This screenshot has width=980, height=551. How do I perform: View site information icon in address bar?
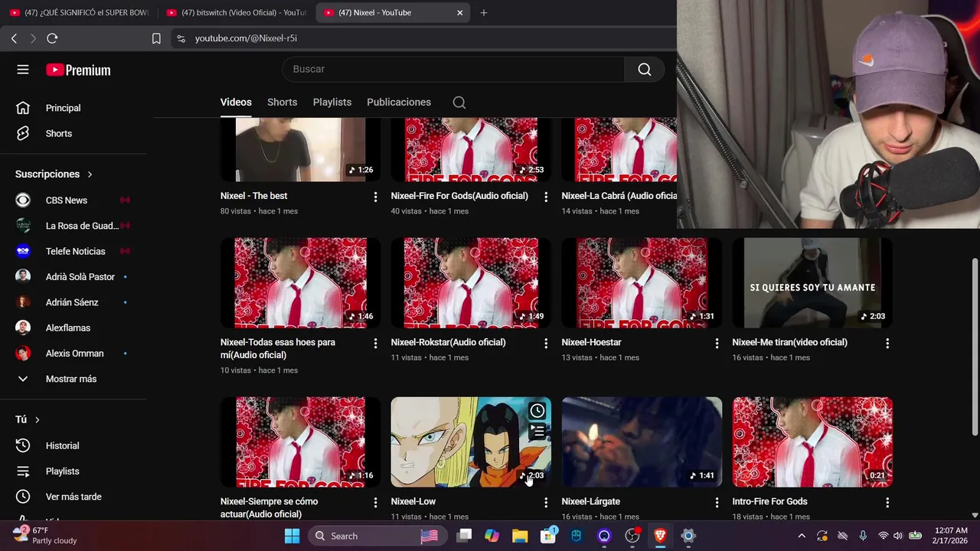181,38
